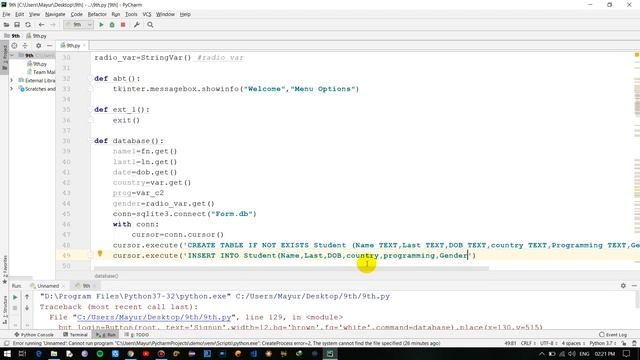Select 9th.py in the project tree
Image resolution: width=640 pixels, height=360 pixels.
coord(37,64)
